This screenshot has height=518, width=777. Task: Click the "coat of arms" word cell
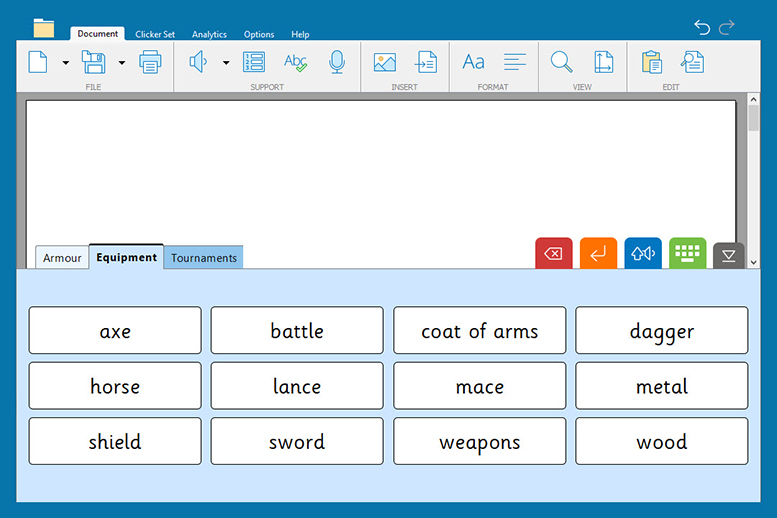point(479,331)
